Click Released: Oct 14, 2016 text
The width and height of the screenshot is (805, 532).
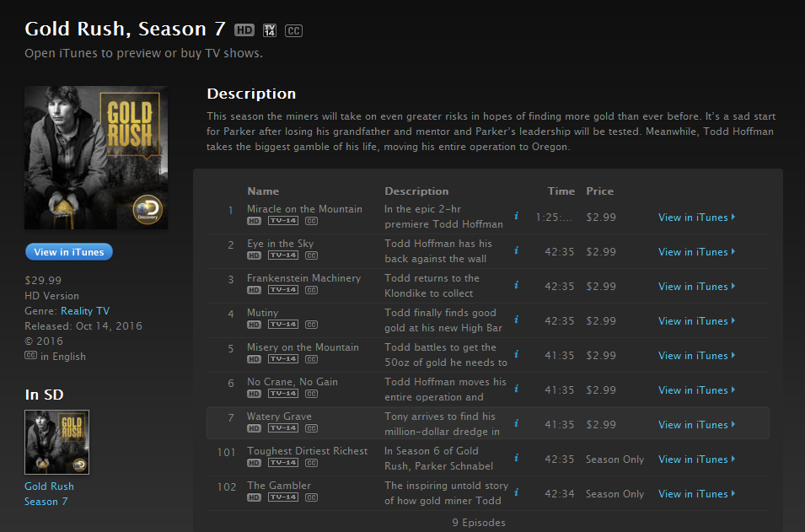83,326
